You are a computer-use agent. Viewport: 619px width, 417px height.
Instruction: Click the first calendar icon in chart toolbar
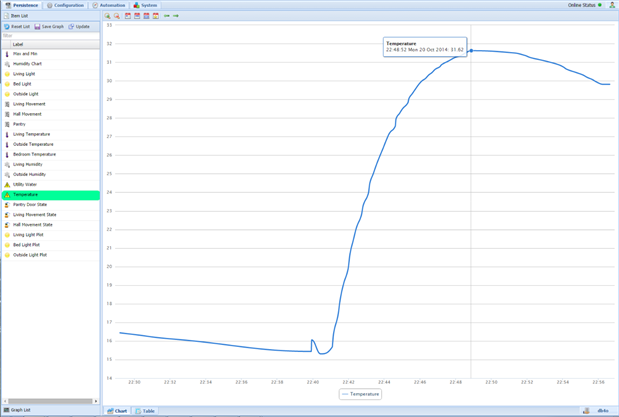[128, 16]
